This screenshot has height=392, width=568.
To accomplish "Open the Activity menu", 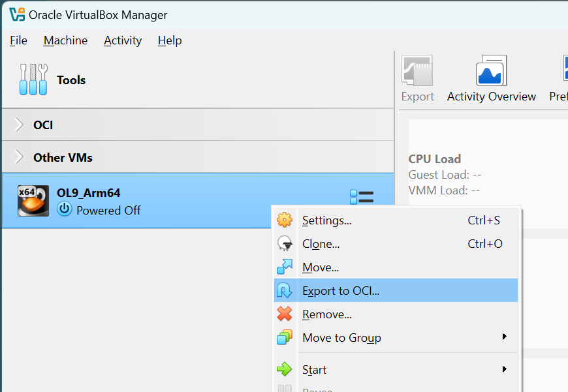I will [x=123, y=40].
